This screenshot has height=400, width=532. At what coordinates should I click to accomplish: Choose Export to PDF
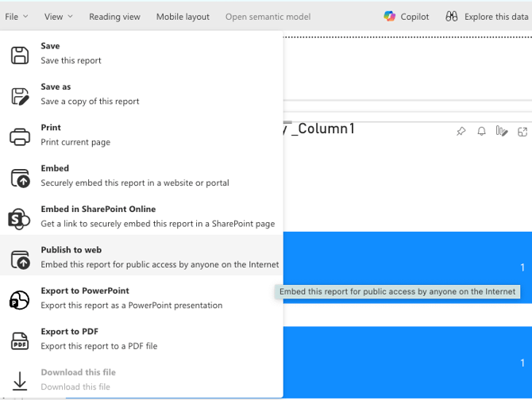point(141,338)
